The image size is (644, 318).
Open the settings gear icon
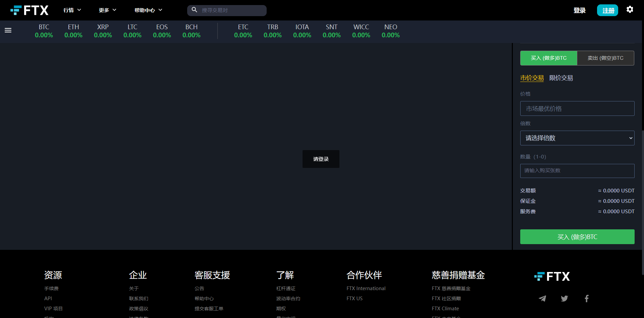click(x=630, y=9)
